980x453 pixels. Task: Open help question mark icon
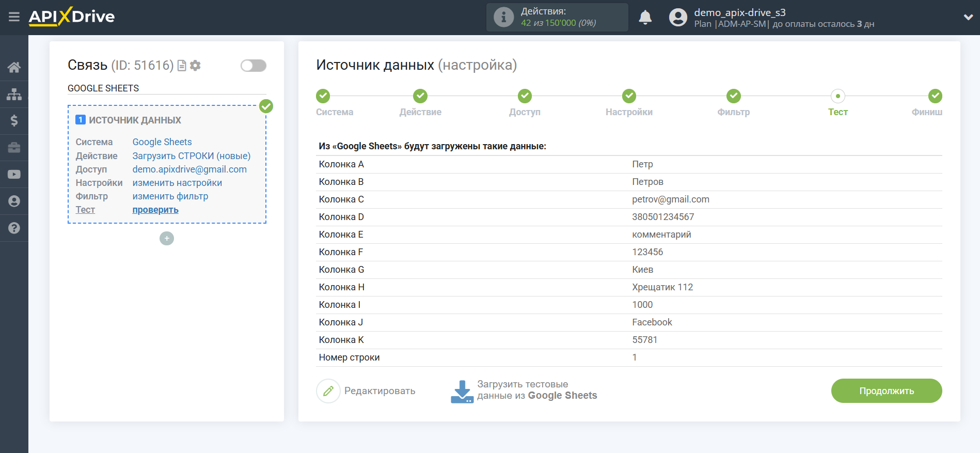point(14,228)
